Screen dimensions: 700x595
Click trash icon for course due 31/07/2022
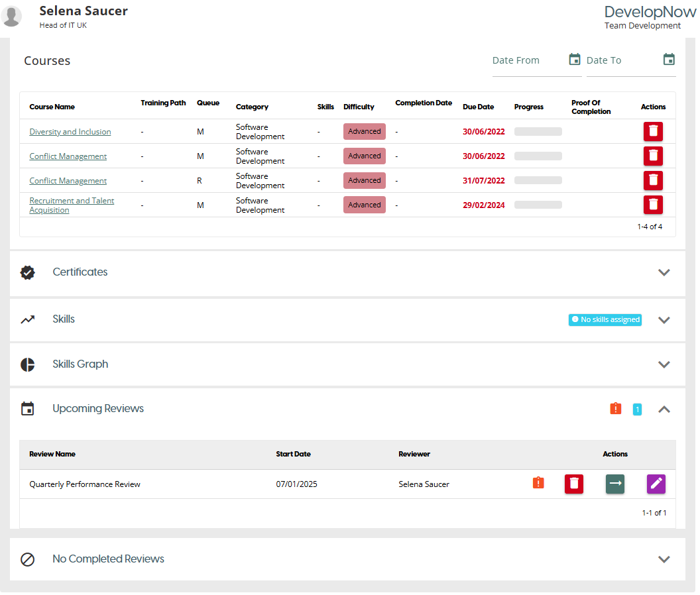coord(653,180)
